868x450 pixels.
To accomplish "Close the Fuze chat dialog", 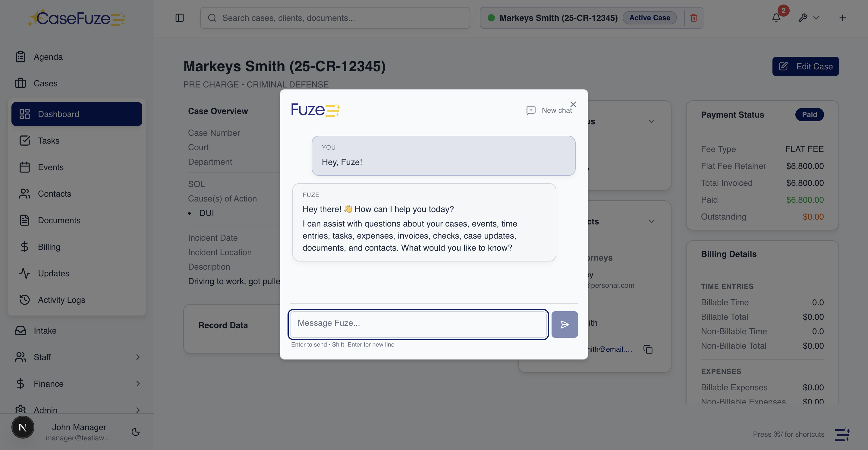I will click(573, 104).
